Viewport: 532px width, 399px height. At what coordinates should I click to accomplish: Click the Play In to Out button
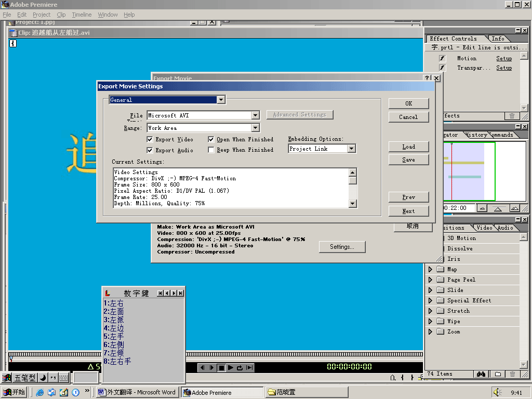[x=249, y=367]
